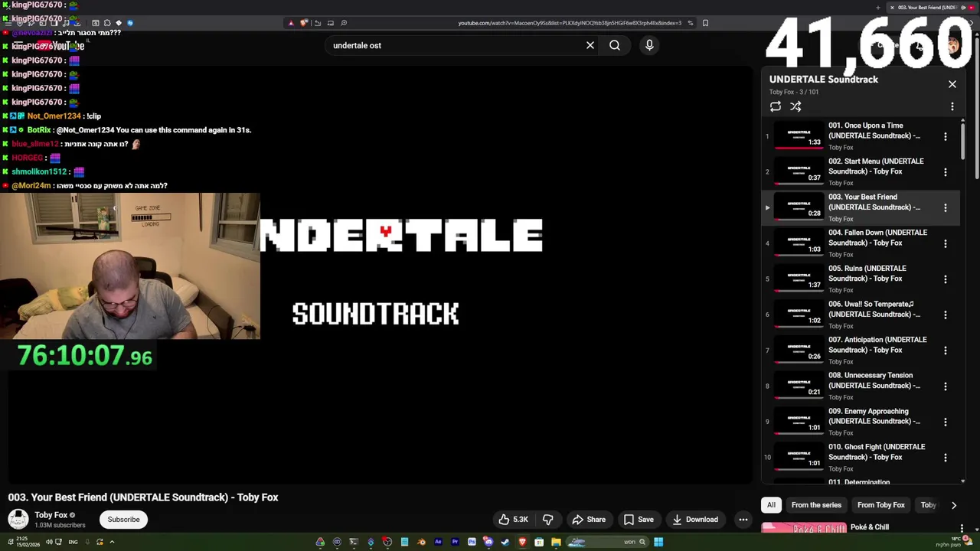Open options for 001. Once Upon a Time
Viewport: 980px width, 551px height.
coord(946,136)
